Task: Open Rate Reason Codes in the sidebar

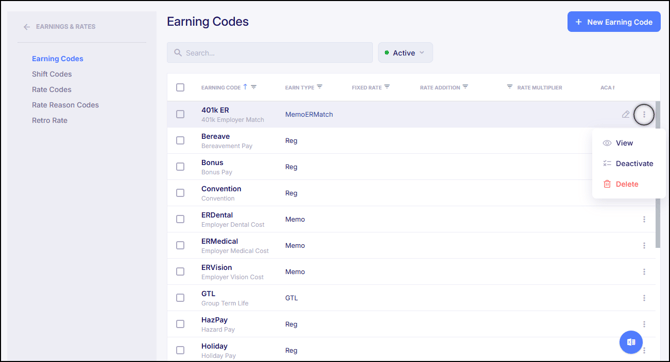Action: pos(65,105)
